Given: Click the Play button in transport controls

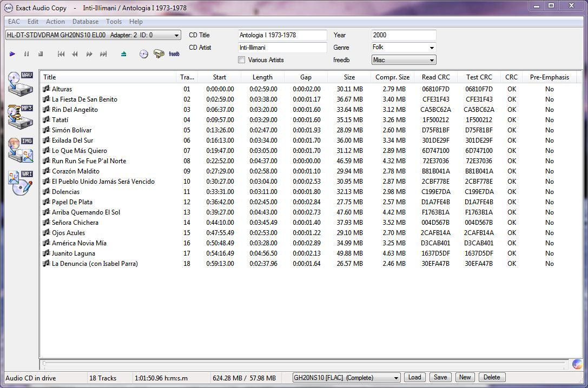Looking at the screenshot, I should [12, 54].
